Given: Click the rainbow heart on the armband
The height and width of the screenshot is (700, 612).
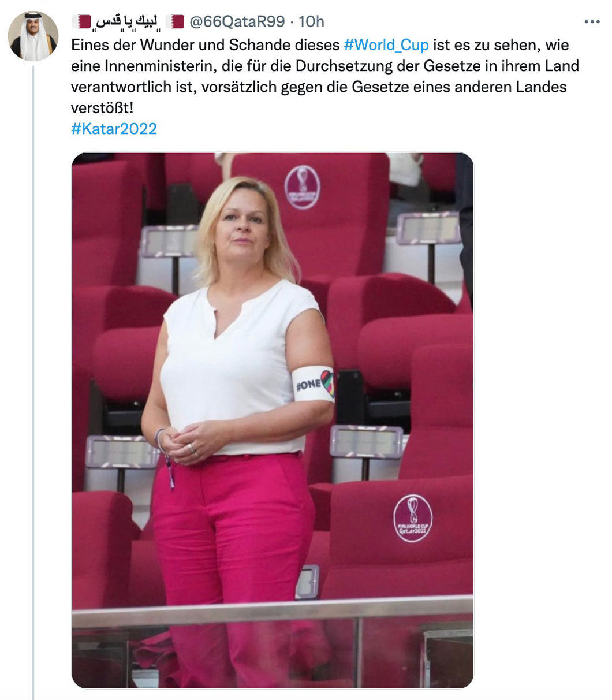Looking at the screenshot, I should [x=327, y=383].
